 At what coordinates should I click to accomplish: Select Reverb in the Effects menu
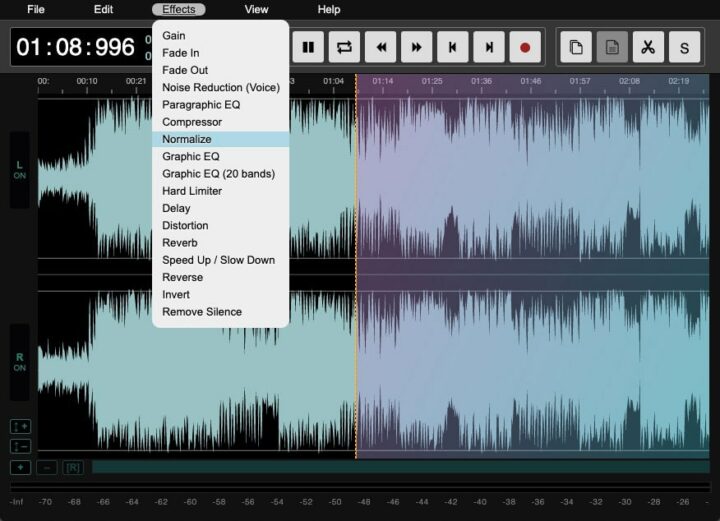pyautogui.click(x=180, y=243)
